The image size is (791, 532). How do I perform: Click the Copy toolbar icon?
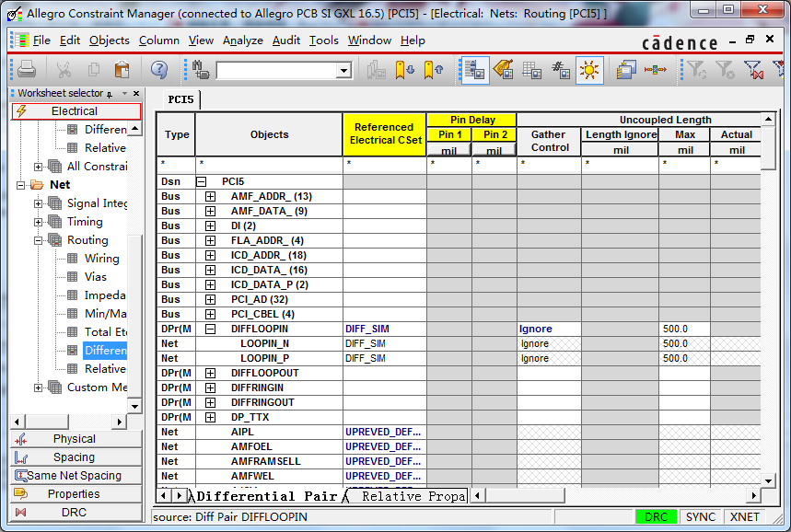[94, 70]
